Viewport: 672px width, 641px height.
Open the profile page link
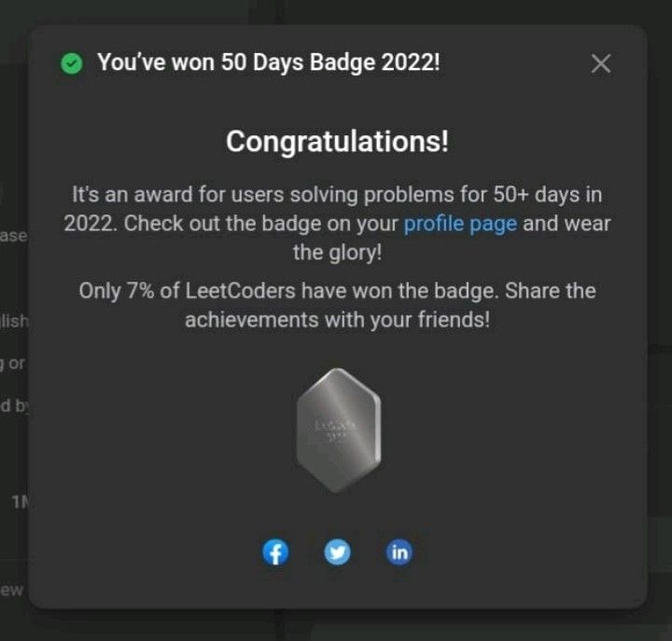[460, 224]
